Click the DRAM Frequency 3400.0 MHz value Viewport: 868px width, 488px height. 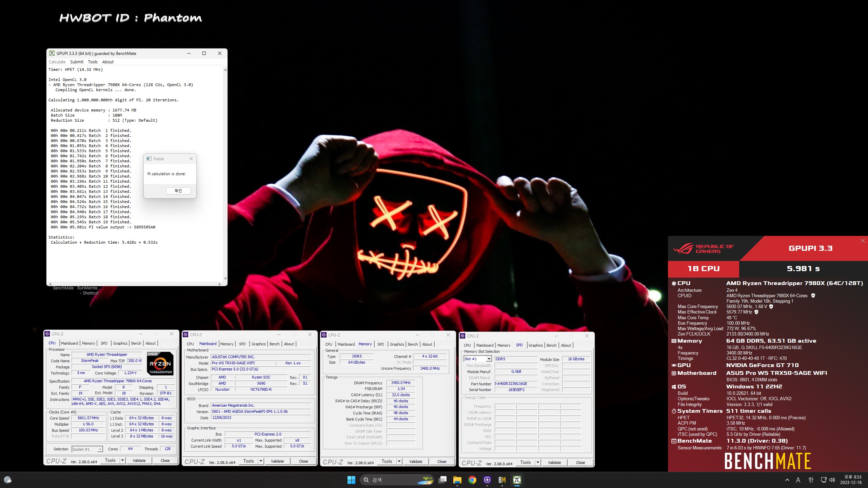[401, 383]
